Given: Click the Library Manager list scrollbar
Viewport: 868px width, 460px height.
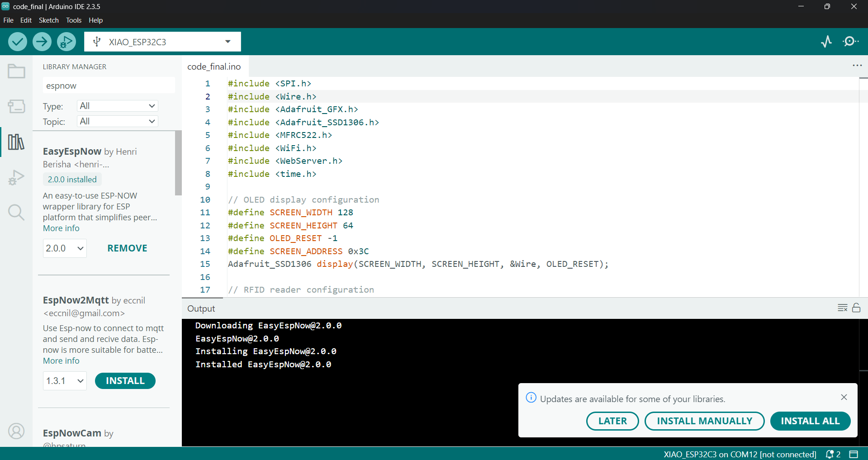Looking at the screenshot, I should click(178, 163).
